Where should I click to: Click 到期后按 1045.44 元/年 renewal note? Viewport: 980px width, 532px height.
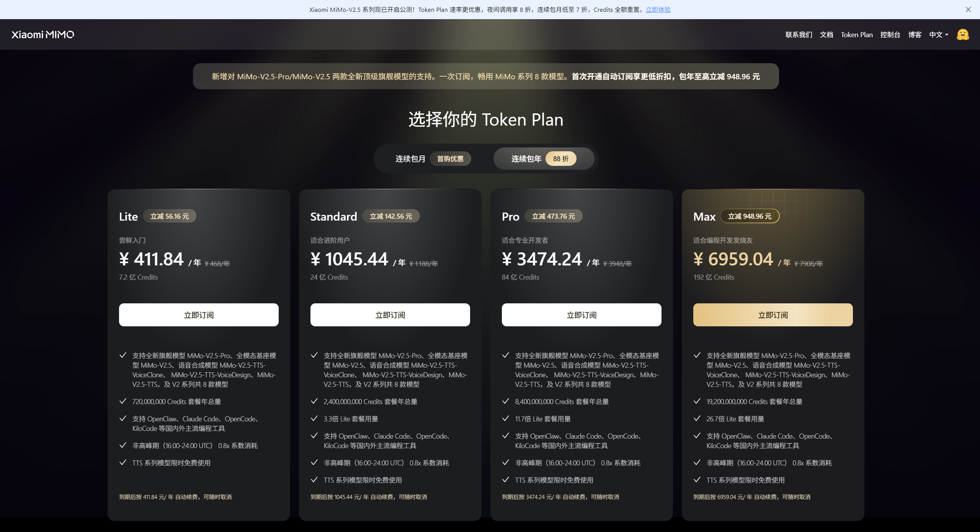[x=369, y=497]
